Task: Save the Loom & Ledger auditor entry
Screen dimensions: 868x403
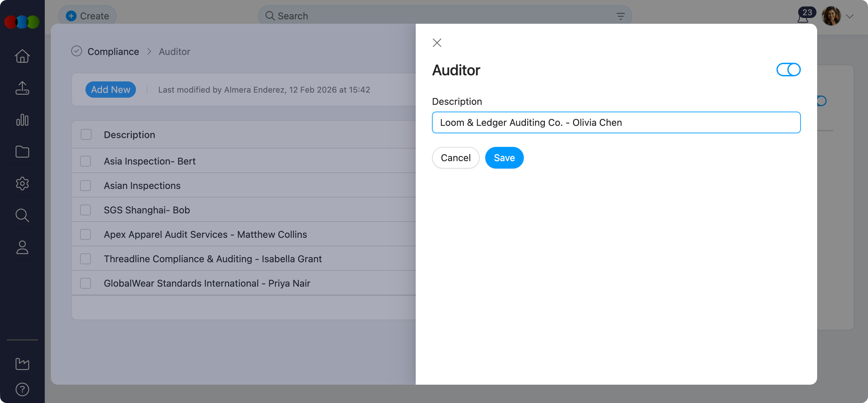Action: coord(504,157)
